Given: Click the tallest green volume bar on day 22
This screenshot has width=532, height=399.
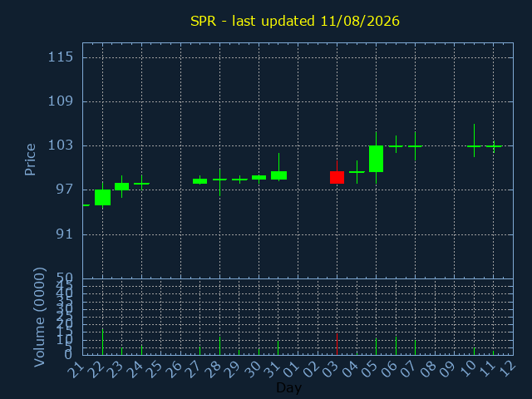Looking at the screenshot, I should click(102, 342).
